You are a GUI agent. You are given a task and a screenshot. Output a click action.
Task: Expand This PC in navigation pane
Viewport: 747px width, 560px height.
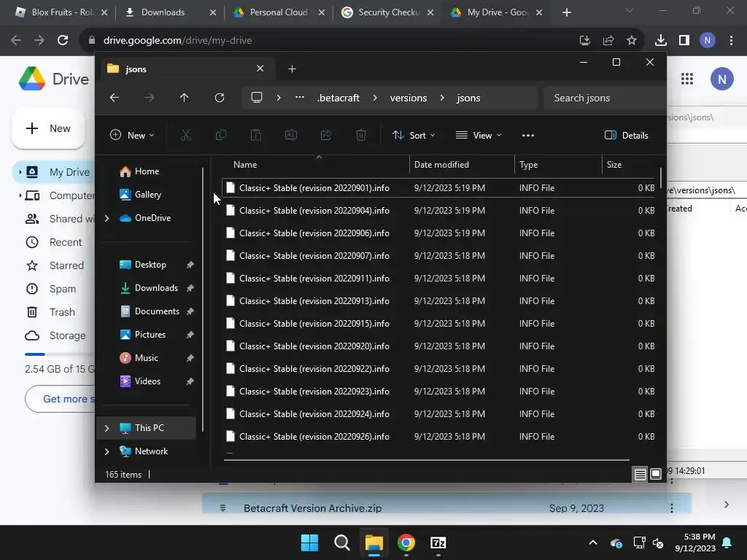[107, 428]
